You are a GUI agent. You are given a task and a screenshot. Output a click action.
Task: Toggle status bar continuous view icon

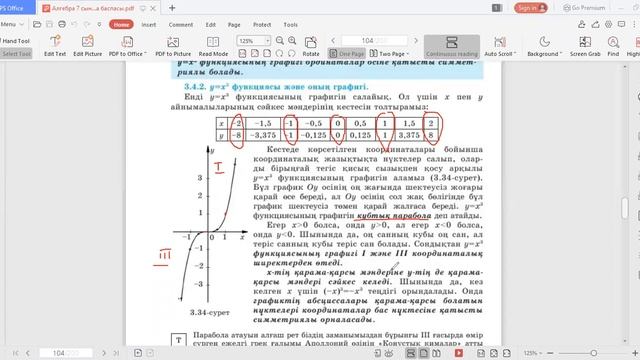[411, 353]
